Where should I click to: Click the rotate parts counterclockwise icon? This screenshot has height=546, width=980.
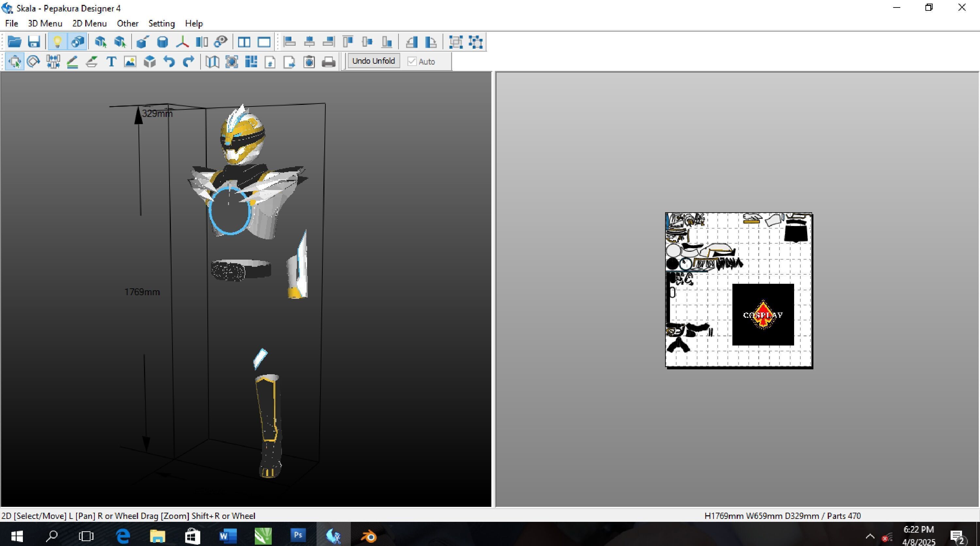(411, 41)
